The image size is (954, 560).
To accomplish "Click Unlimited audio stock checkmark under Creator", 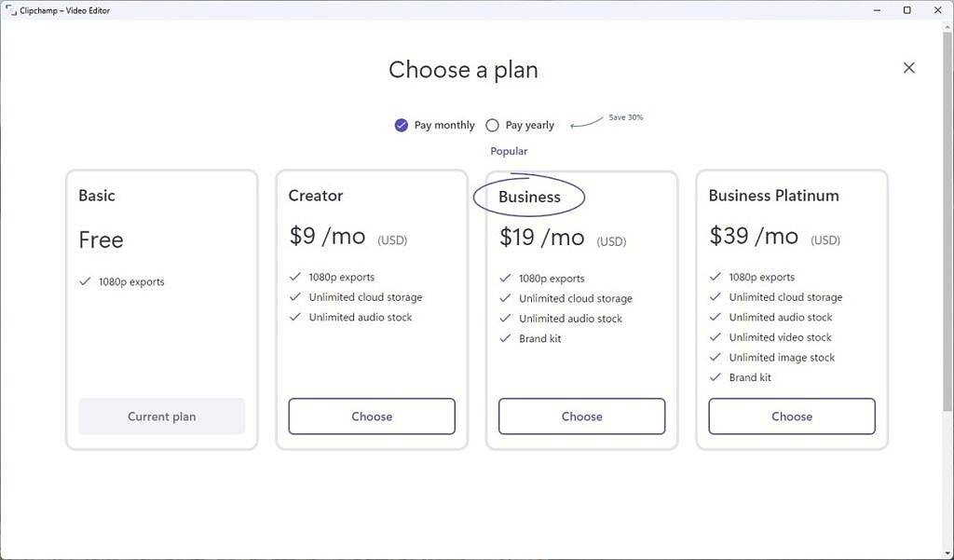I will coord(294,317).
